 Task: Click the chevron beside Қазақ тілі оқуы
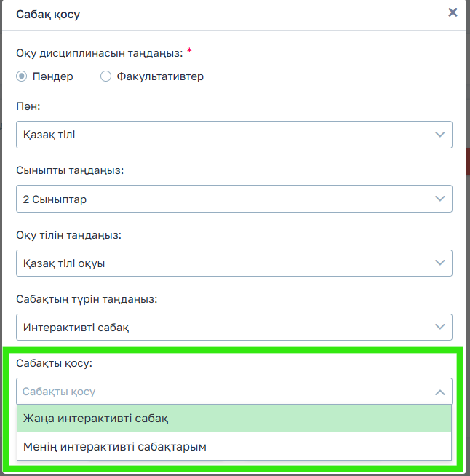point(439,263)
